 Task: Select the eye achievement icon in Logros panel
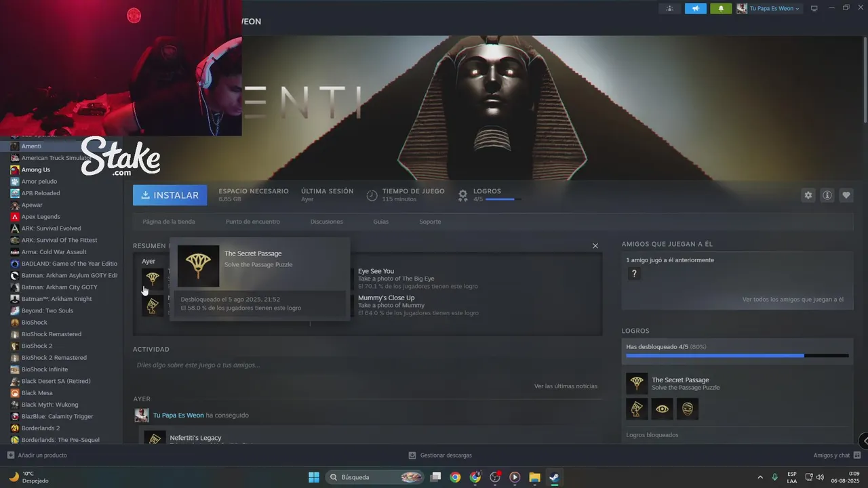click(663, 409)
